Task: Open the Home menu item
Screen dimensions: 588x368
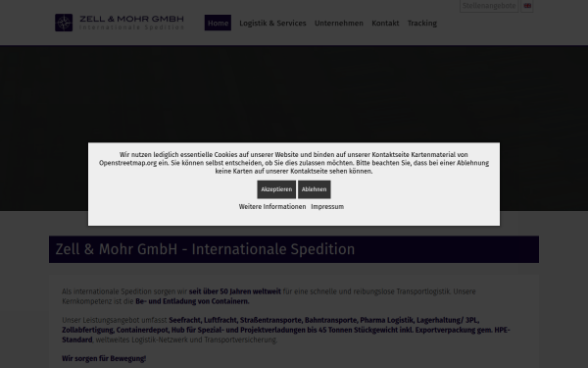Action: click(x=218, y=23)
